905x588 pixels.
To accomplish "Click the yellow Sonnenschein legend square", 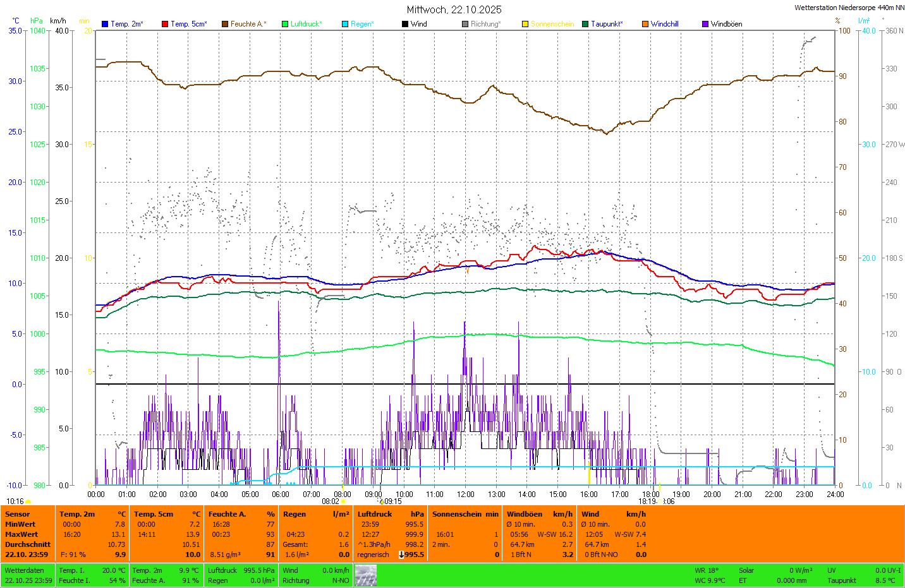I will point(525,24).
